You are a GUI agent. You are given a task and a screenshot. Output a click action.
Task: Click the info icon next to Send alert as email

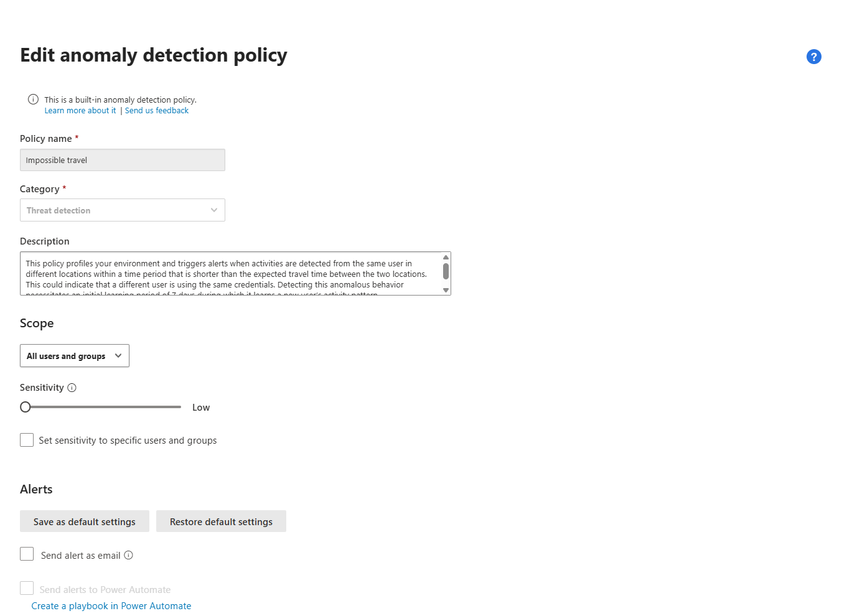point(129,555)
